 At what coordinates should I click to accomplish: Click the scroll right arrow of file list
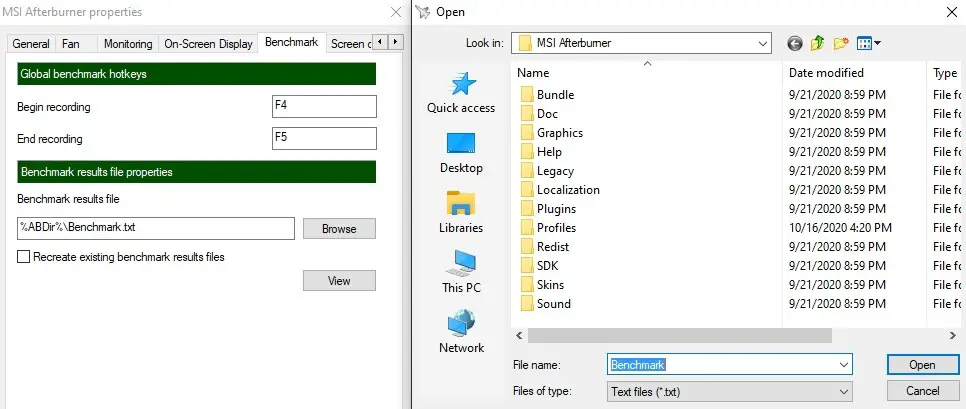(952, 335)
